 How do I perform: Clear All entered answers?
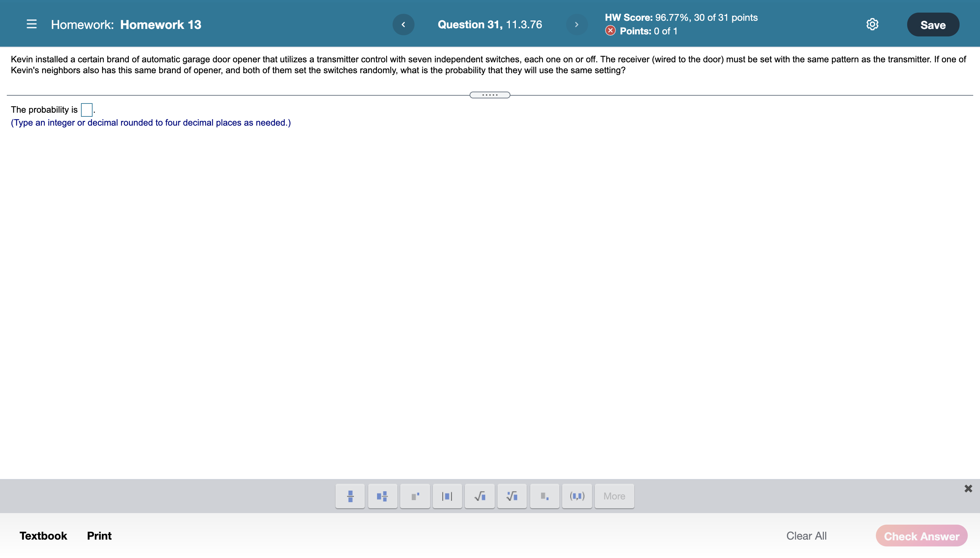[x=806, y=536]
